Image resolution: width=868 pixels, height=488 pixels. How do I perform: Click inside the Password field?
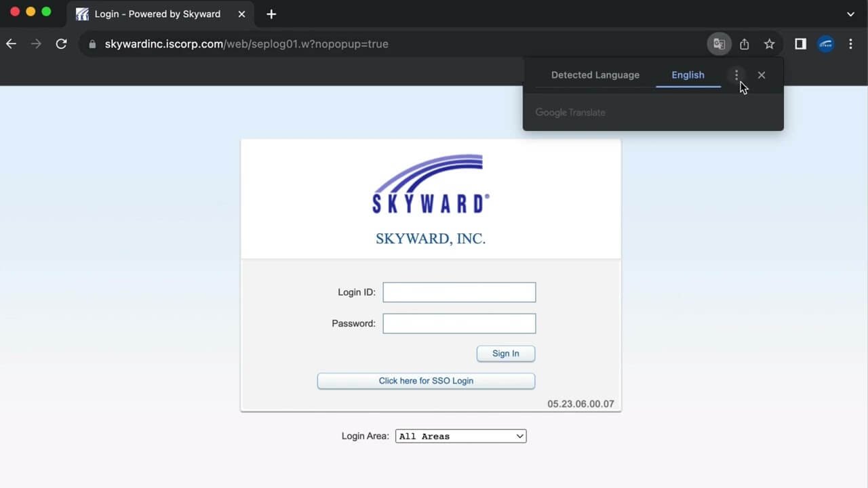coord(459,323)
